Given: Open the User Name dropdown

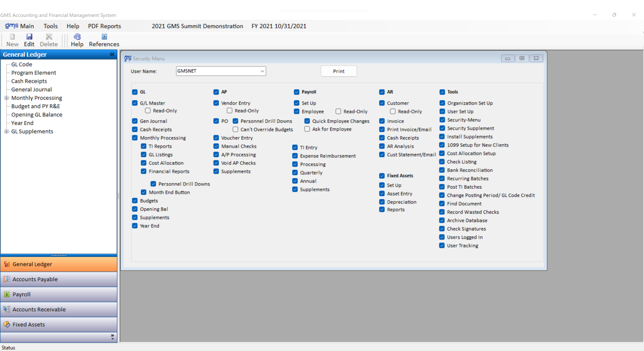Looking at the screenshot, I should pos(262,71).
